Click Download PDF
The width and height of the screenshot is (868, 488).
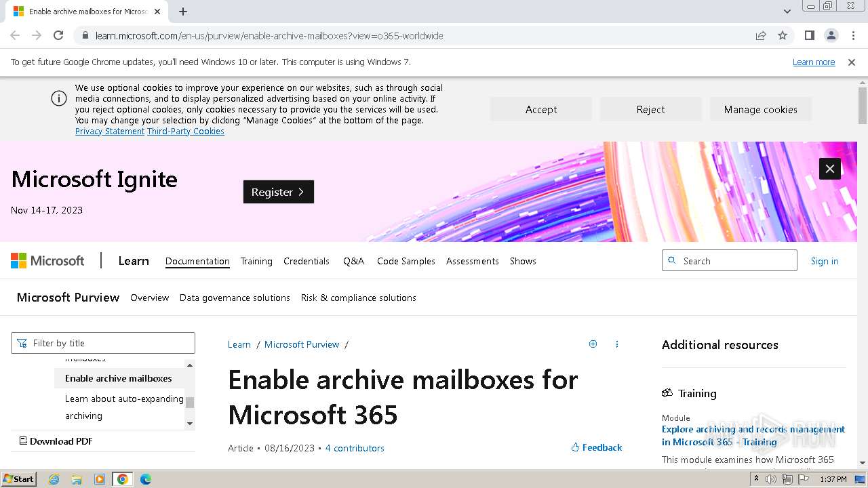click(56, 441)
